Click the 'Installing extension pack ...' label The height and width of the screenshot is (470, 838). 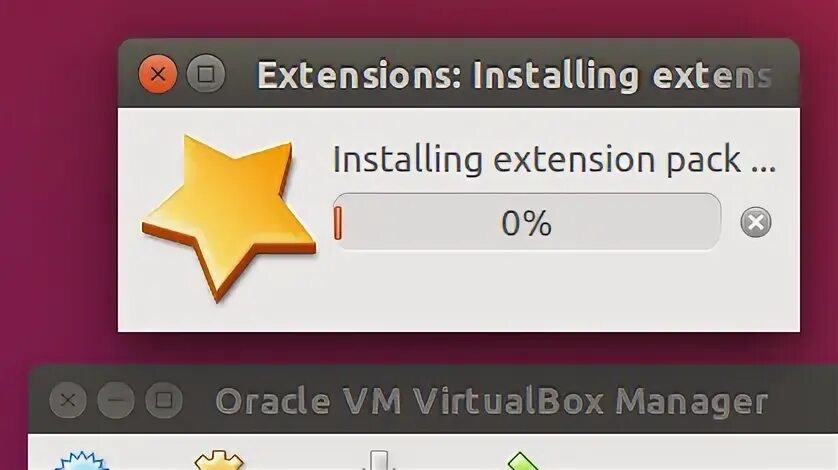coord(554,159)
